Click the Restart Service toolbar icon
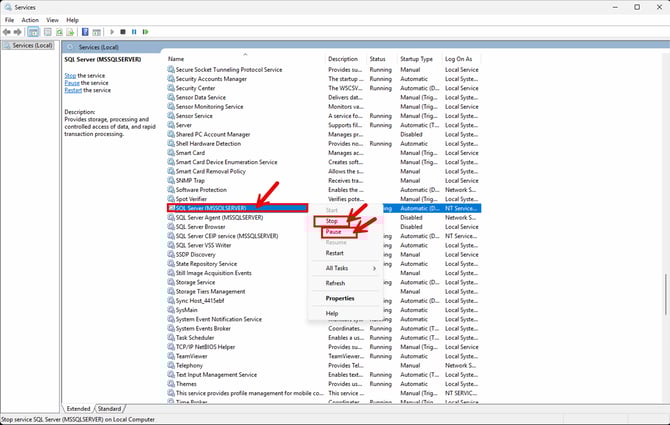Screen dimensions: 670x425 tap(145, 32)
